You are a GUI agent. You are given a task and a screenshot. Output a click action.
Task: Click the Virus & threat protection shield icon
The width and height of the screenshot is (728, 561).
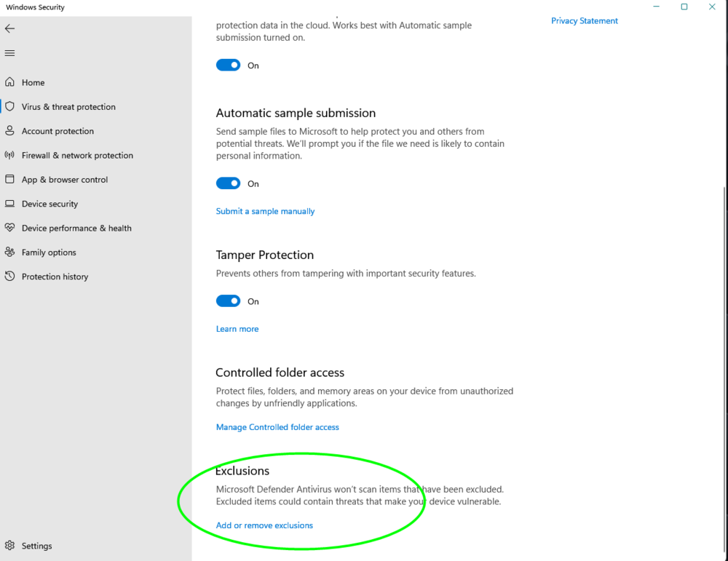[9, 106]
